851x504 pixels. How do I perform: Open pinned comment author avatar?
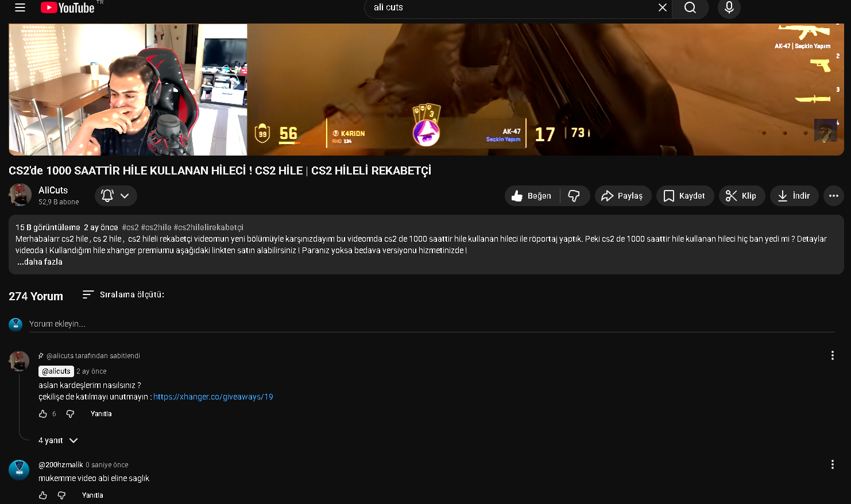coord(19,361)
